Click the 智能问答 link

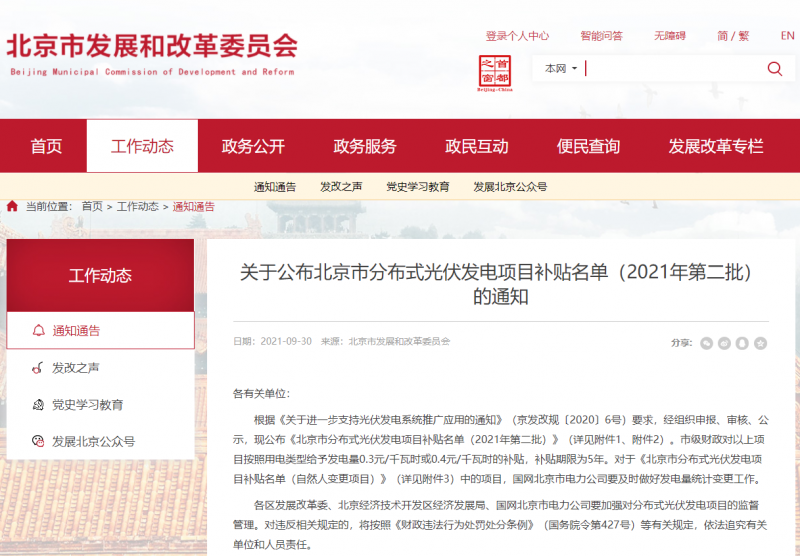[x=601, y=36]
